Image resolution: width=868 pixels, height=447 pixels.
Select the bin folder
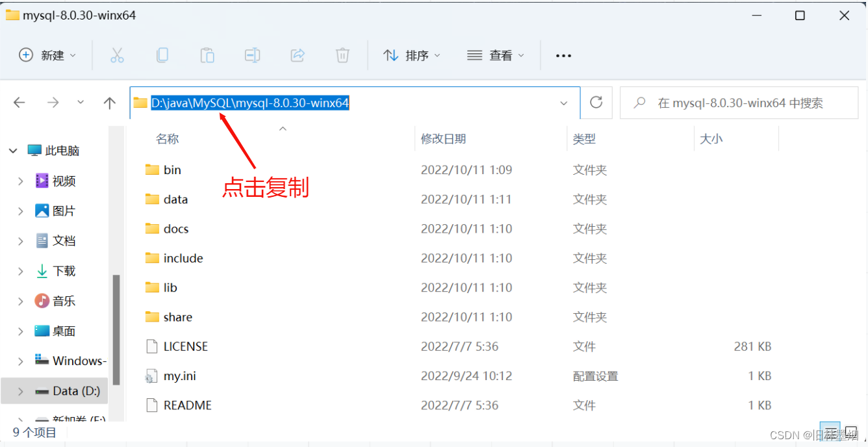click(172, 170)
